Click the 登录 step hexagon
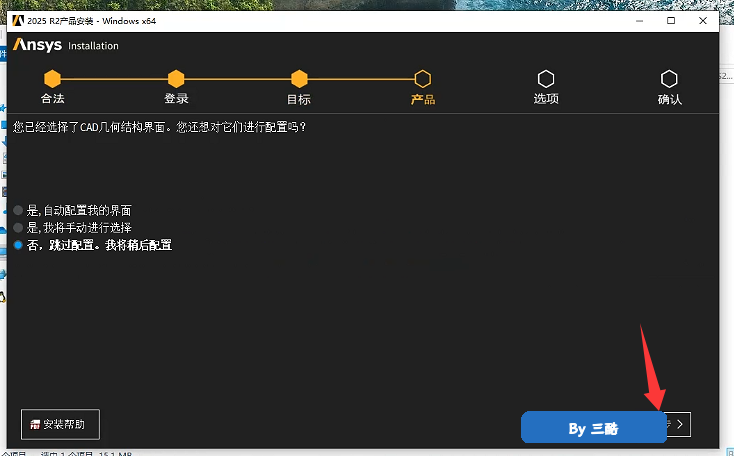Image resolution: width=734 pixels, height=456 pixels. tap(176, 79)
